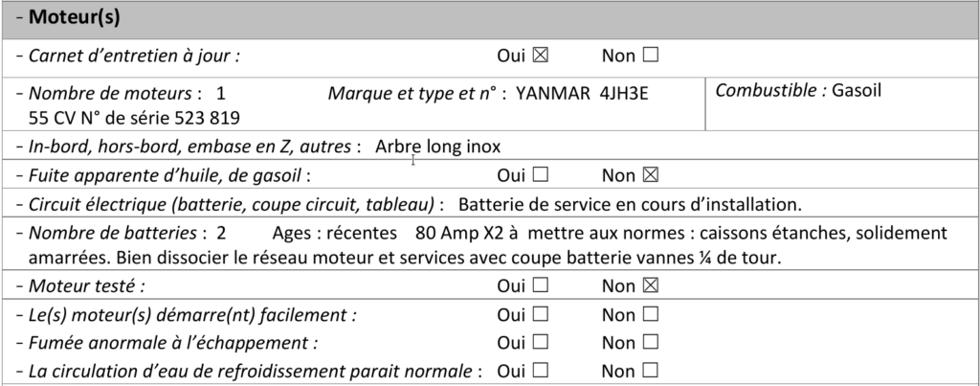Uncheck Non for Moteur testé
The width and height of the screenshot is (980, 386).
point(651,285)
